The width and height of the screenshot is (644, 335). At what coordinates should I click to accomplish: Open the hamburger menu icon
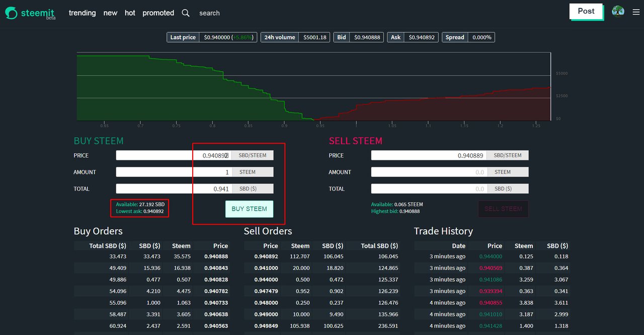click(636, 12)
